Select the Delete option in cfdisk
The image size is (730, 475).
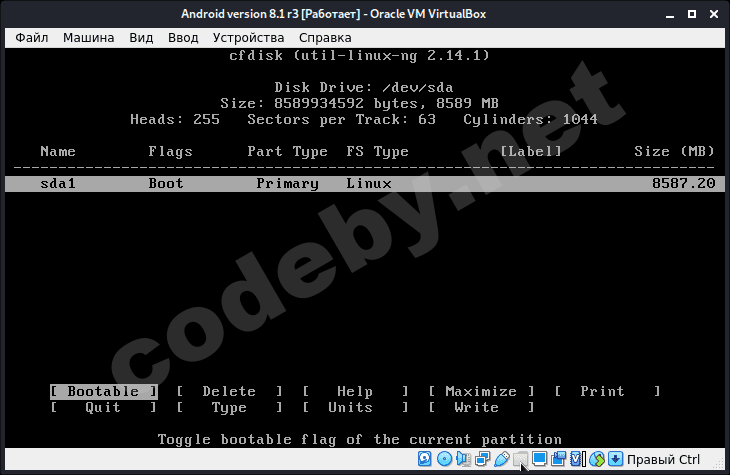[x=229, y=392]
